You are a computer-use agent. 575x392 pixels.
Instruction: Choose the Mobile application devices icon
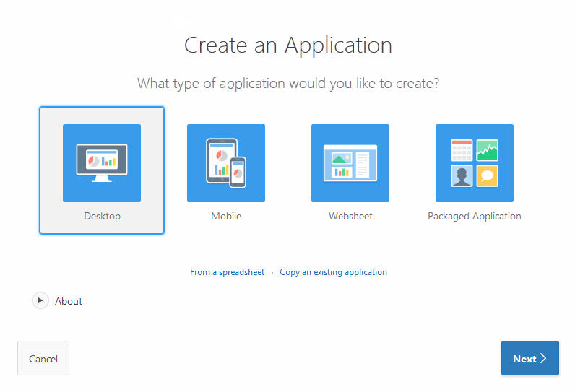[226, 163]
